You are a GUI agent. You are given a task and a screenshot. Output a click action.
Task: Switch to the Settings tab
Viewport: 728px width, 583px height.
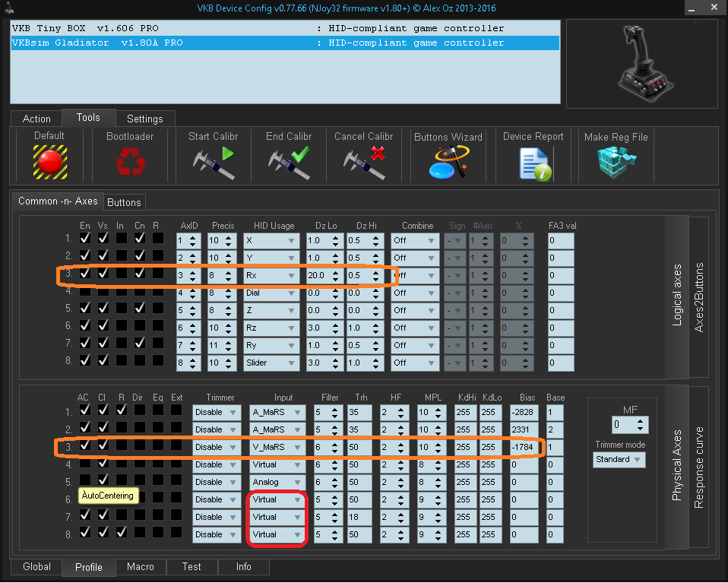click(145, 119)
